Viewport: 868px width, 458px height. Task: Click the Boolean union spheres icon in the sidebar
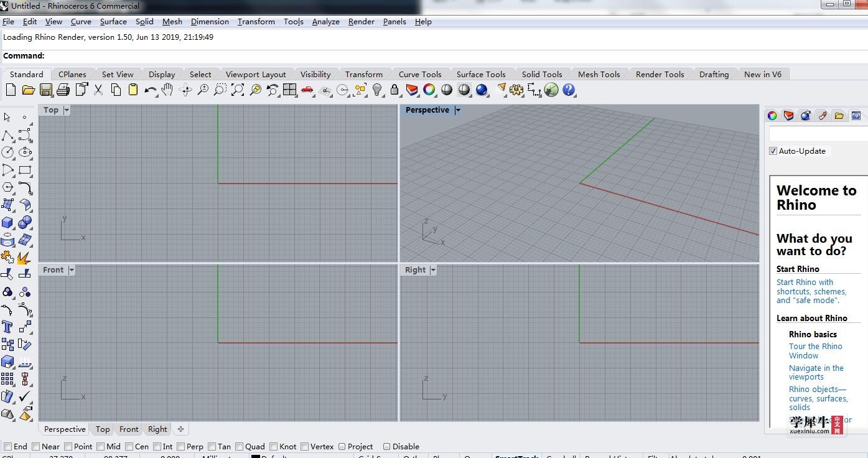[25, 222]
